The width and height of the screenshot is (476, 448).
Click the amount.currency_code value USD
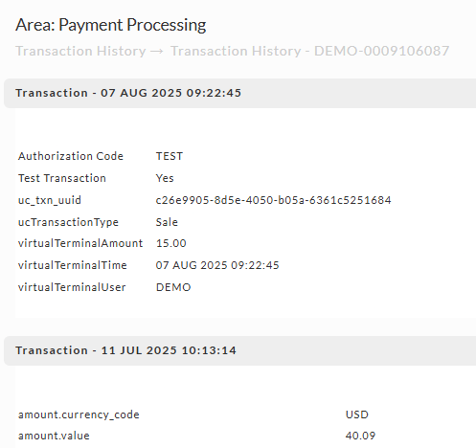click(x=357, y=414)
